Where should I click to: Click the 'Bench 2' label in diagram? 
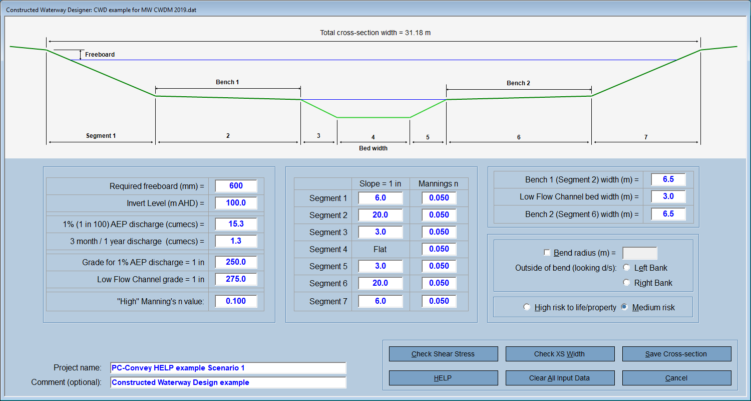click(x=518, y=83)
